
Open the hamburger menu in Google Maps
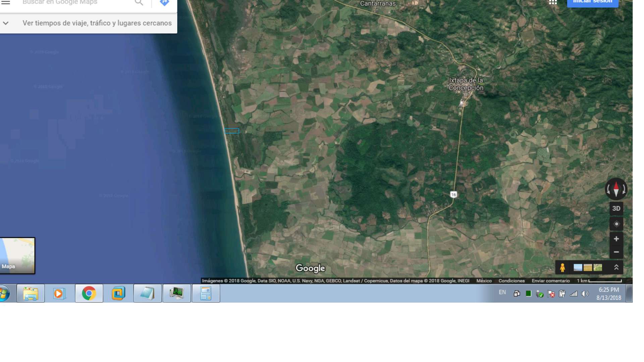(x=6, y=2)
